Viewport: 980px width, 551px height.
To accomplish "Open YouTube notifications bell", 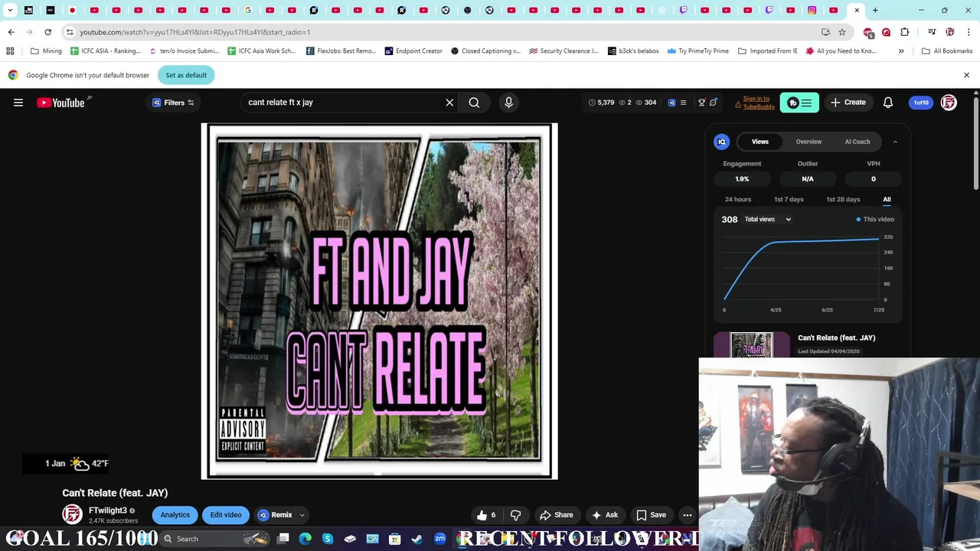I will click(x=888, y=103).
